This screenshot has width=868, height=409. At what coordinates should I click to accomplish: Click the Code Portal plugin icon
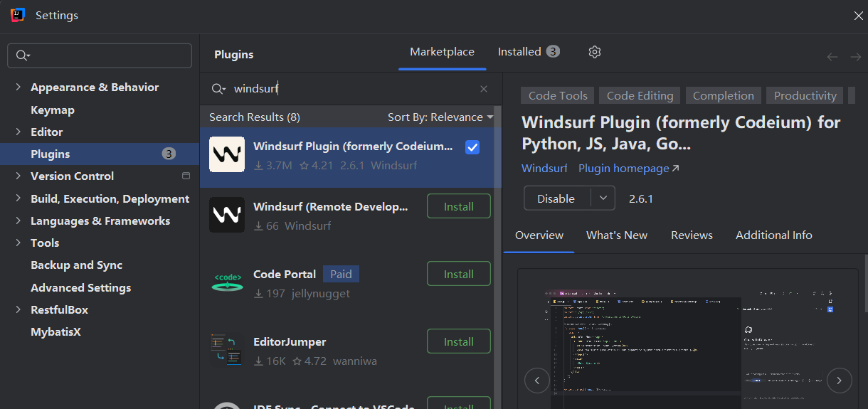pos(227,282)
